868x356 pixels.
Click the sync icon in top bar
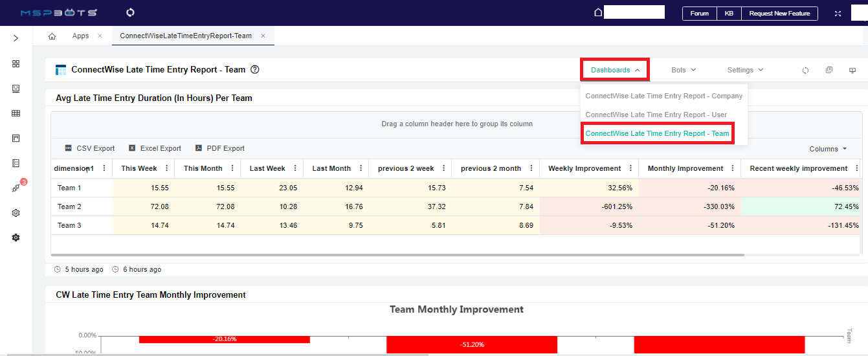(130, 12)
